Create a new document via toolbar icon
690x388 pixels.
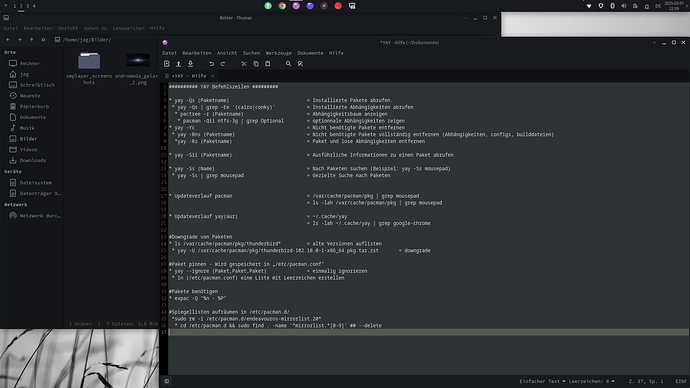point(167,64)
